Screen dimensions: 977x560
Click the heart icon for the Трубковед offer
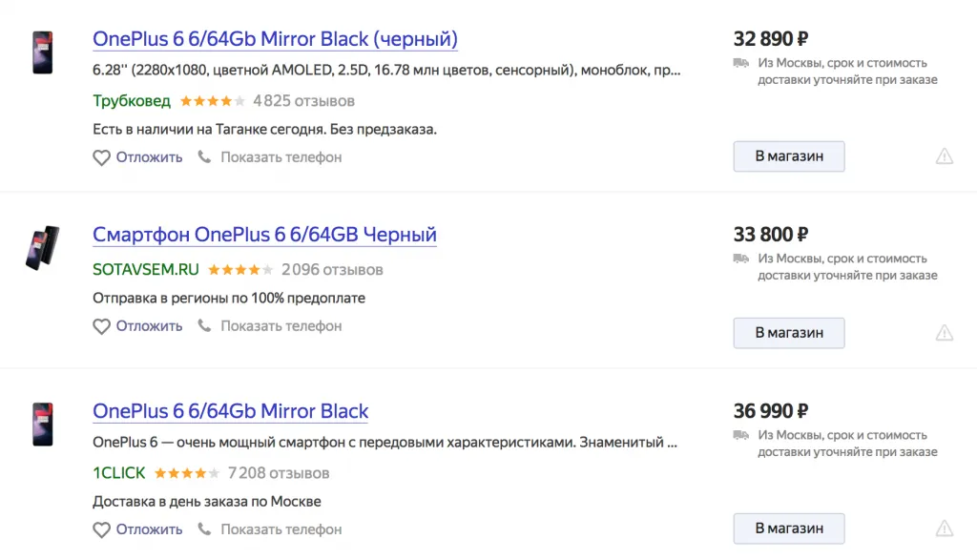point(102,157)
